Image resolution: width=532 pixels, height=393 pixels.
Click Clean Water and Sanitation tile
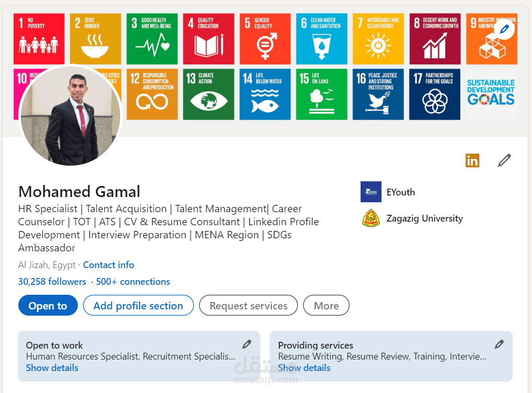click(x=321, y=39)
